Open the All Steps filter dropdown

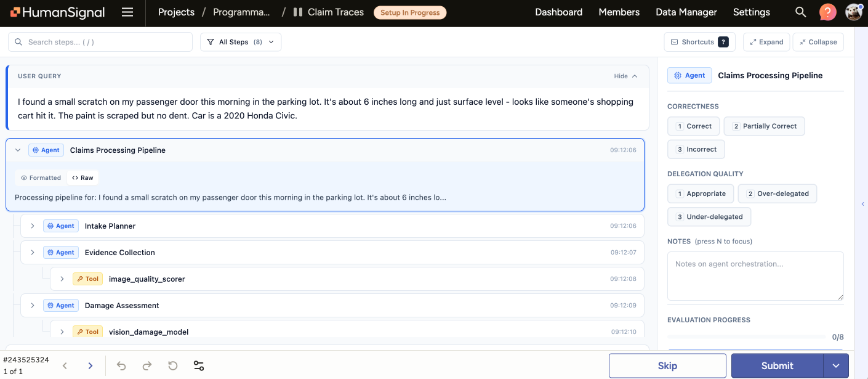[241, 41]
